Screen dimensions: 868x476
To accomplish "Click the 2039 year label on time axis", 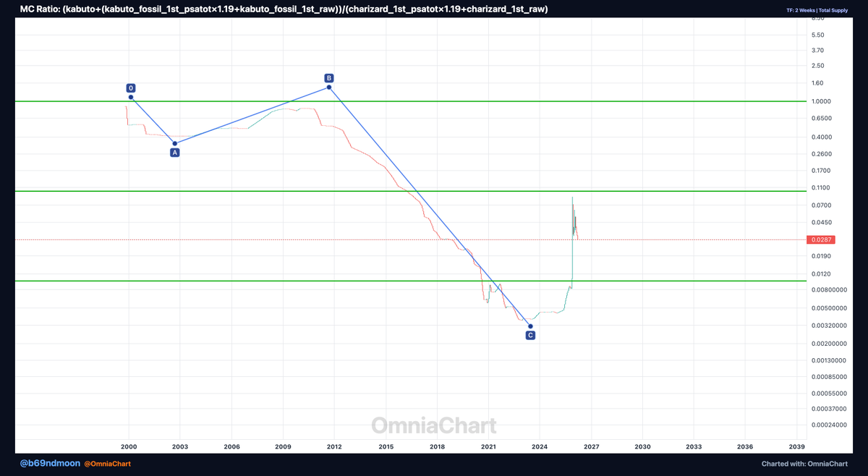I will click(797, 448).
